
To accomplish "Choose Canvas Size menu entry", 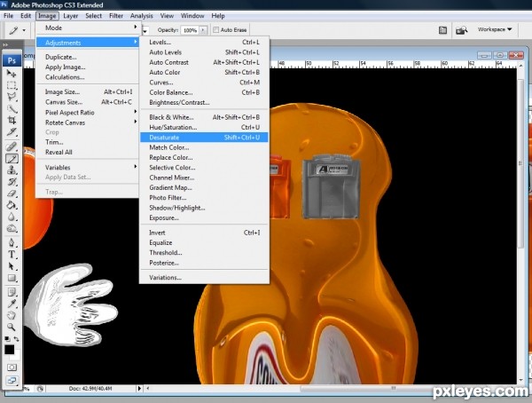I will point(88,102).
